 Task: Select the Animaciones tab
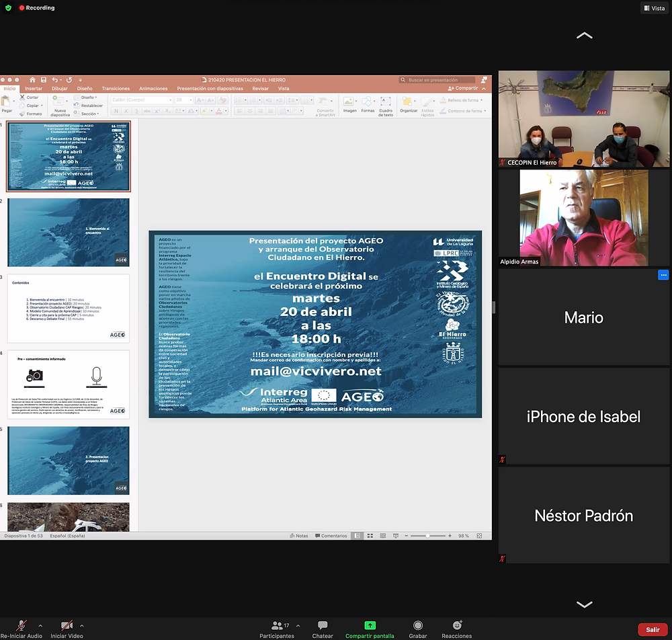[153, 88]
